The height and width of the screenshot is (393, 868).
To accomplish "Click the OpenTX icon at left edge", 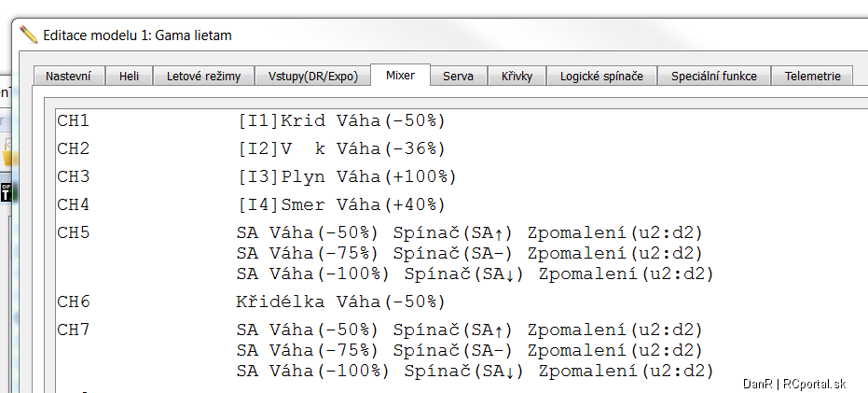I will tap(6, 191).
